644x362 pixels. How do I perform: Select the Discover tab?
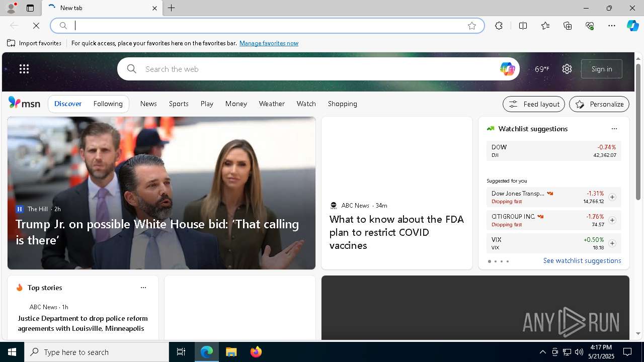[x=68, y=104]
